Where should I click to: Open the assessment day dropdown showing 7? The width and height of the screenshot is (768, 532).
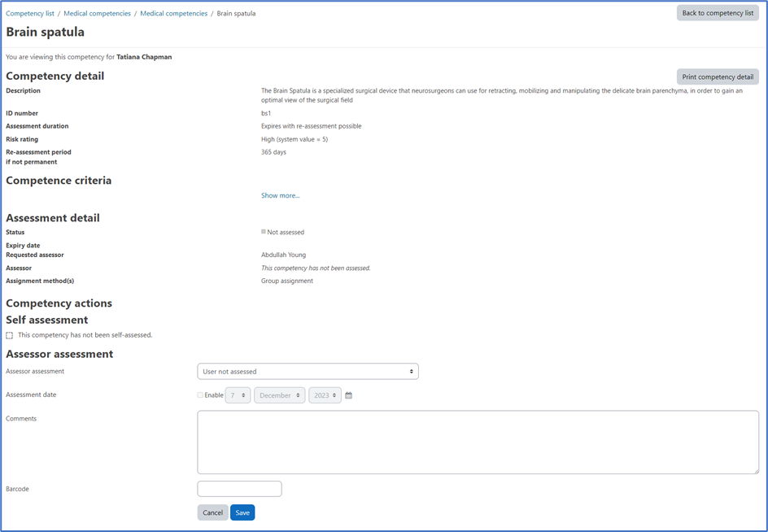click(x=238, y=395)
